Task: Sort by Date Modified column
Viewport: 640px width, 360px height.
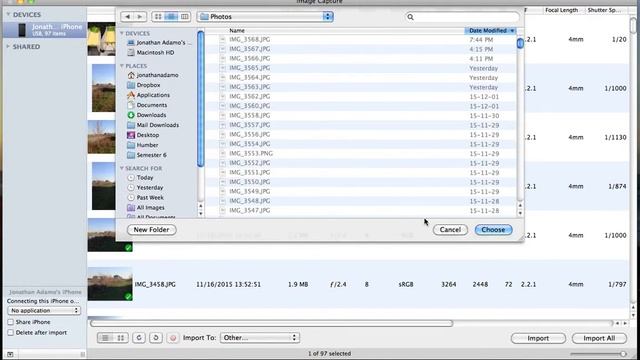Action: [x=490, y=31]
